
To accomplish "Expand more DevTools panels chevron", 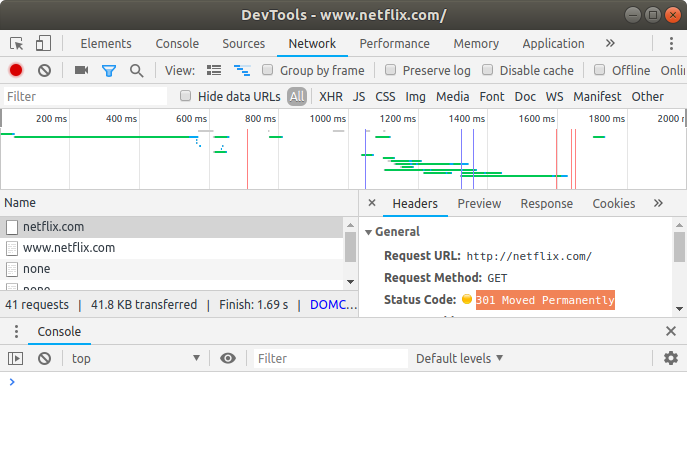I will 610,43.
